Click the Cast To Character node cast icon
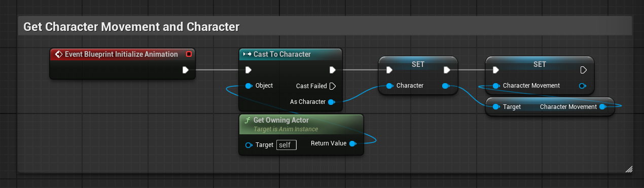Viewport: 644px width, 188px height. [247, 54]
